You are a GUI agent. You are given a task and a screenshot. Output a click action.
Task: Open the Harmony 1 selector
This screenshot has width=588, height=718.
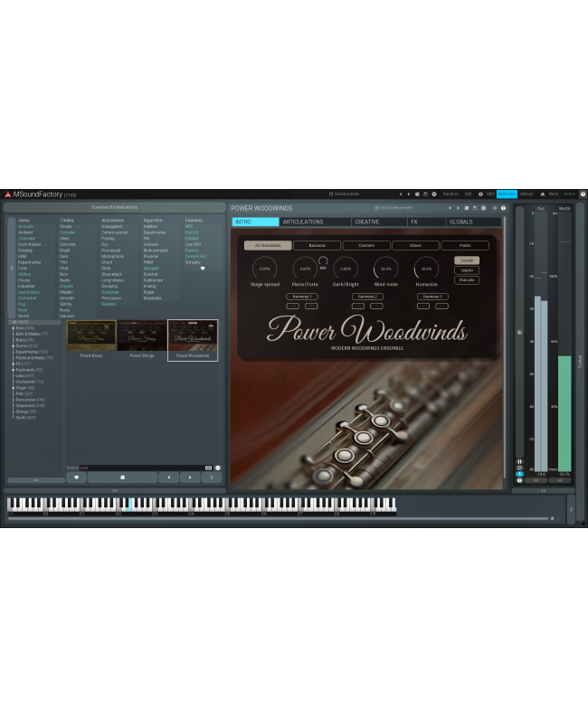[x=302, y=297]
